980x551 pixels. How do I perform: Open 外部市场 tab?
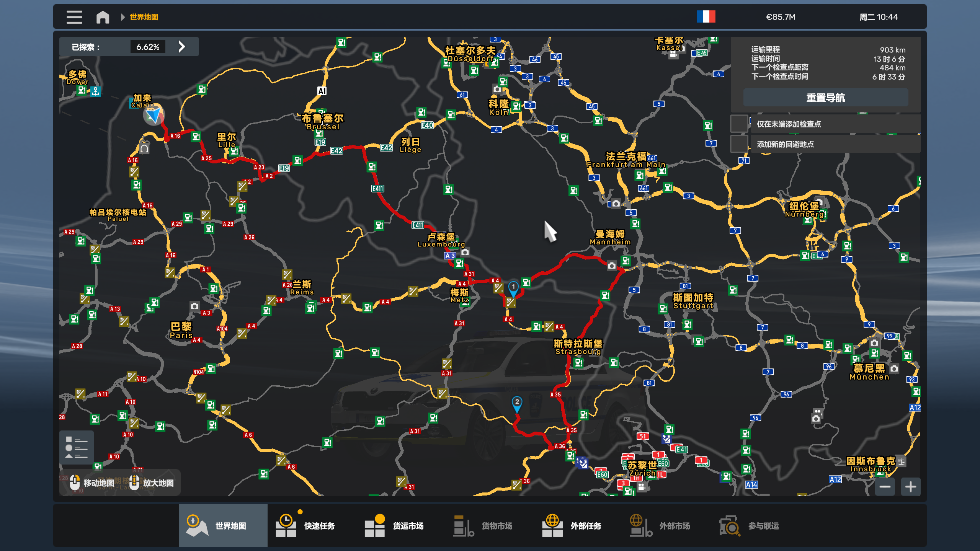[x=667, y=525]
